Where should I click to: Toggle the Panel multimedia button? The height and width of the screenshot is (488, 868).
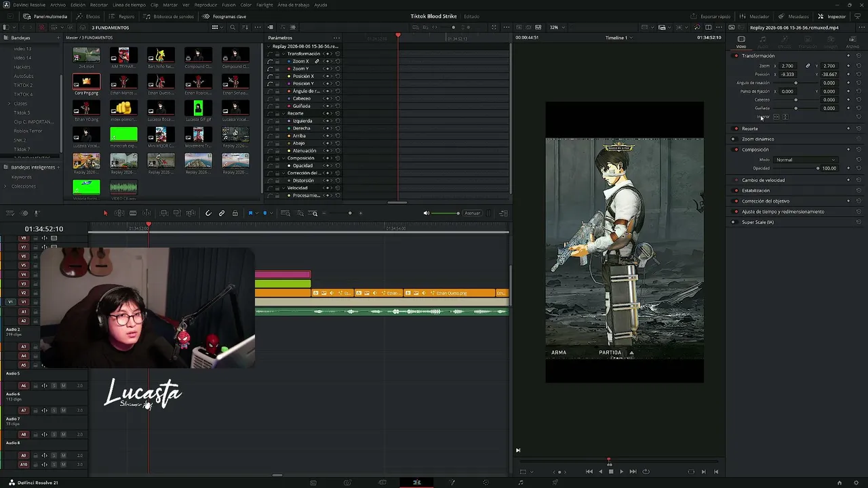[x=45, y=16]
